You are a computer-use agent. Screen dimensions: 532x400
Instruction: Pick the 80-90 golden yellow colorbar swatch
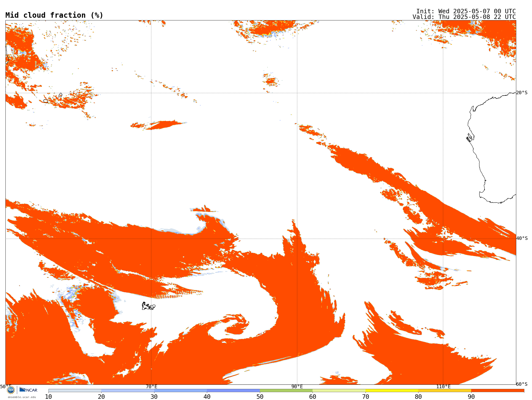click(445, 391)
